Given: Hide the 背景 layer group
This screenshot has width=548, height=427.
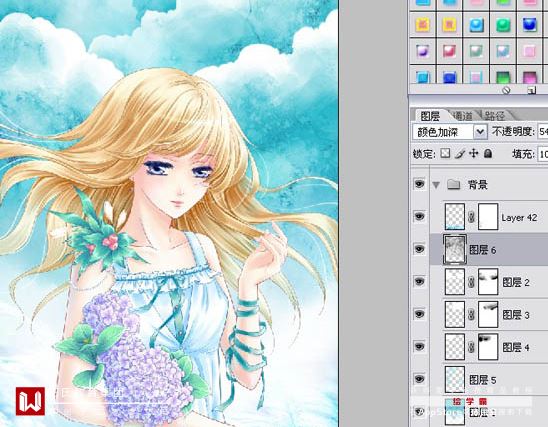Looking at the screenshot, I should coord(419,184).
